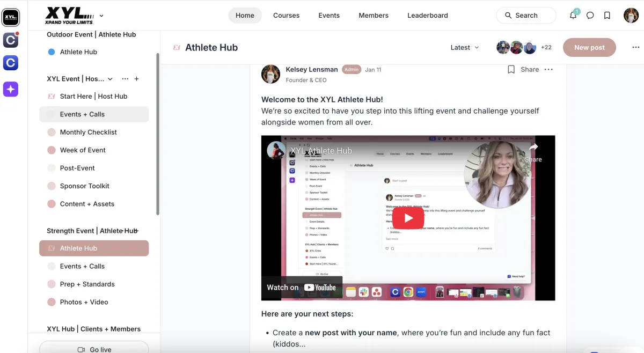Open Events + Calls under Strength Event

point(94,266)
